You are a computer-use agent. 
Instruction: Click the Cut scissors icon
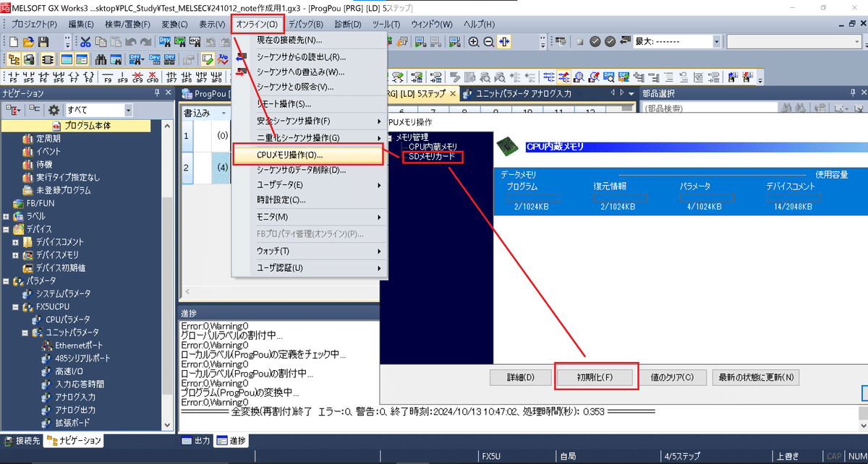(x=85, y=42)
